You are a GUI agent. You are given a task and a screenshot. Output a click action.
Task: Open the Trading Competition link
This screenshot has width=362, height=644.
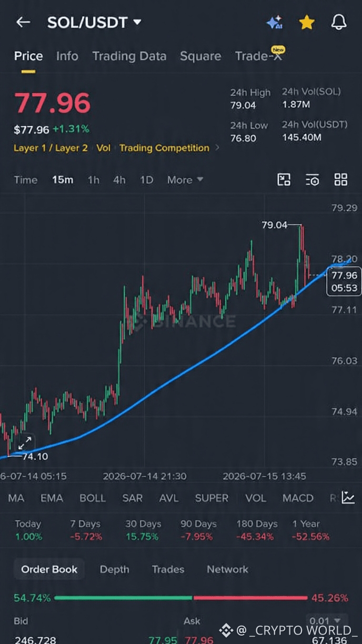[x=164, y=148]
